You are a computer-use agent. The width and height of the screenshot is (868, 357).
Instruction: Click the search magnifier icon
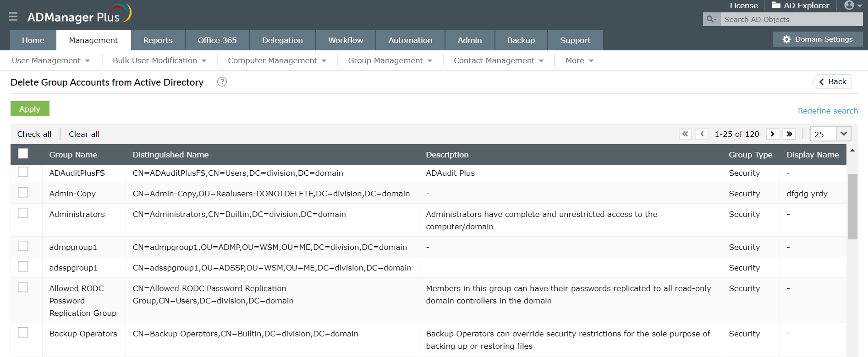[711, 19]
